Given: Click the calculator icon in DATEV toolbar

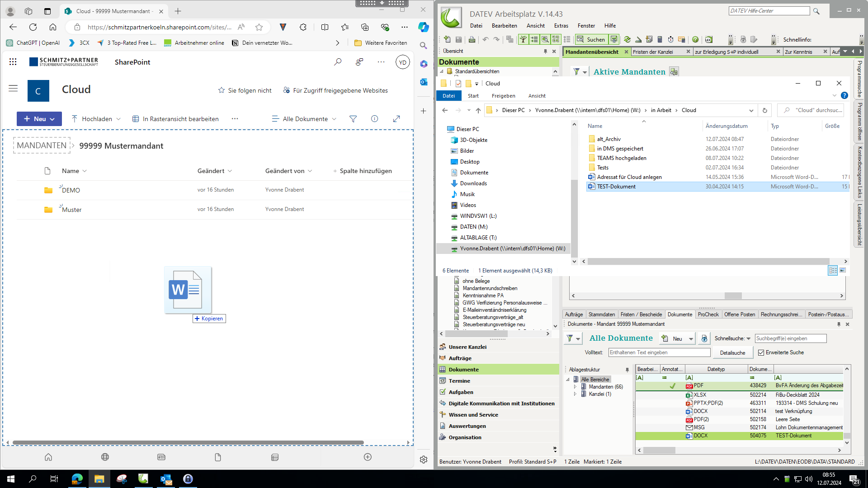Looking at the screenshot, I should coord(660,39).
